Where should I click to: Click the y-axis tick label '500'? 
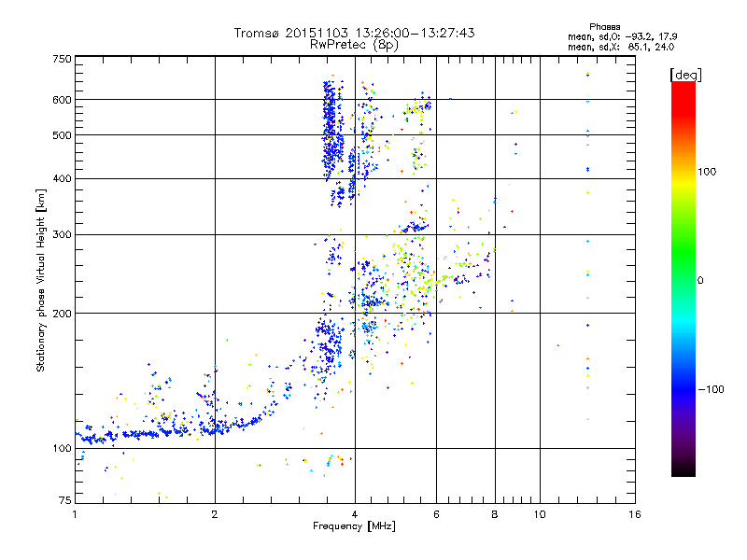[62, 135]
